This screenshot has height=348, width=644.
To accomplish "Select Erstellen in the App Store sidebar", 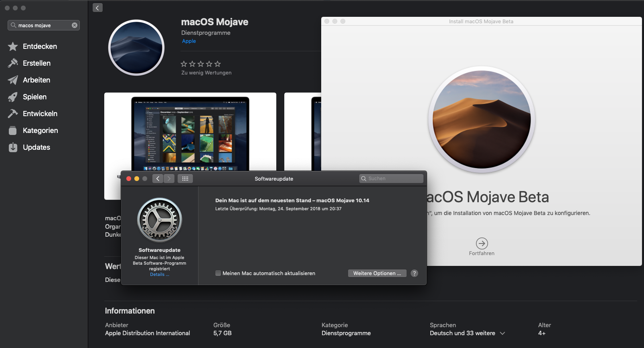I will pyautogui.click(x=37, y=63).
